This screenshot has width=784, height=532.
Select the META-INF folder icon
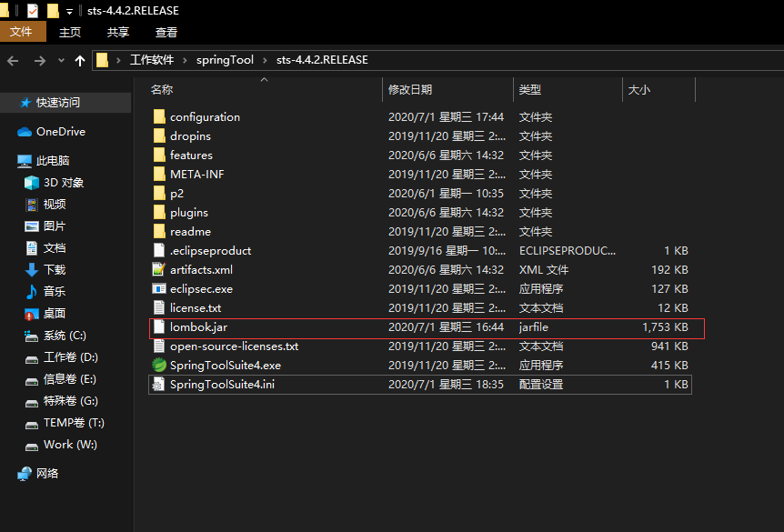[x=159, y=174]
